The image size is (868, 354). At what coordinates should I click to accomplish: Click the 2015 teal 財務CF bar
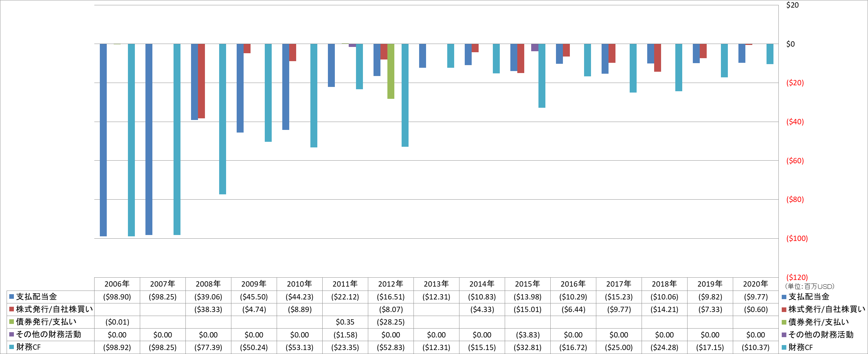point(542,76)
